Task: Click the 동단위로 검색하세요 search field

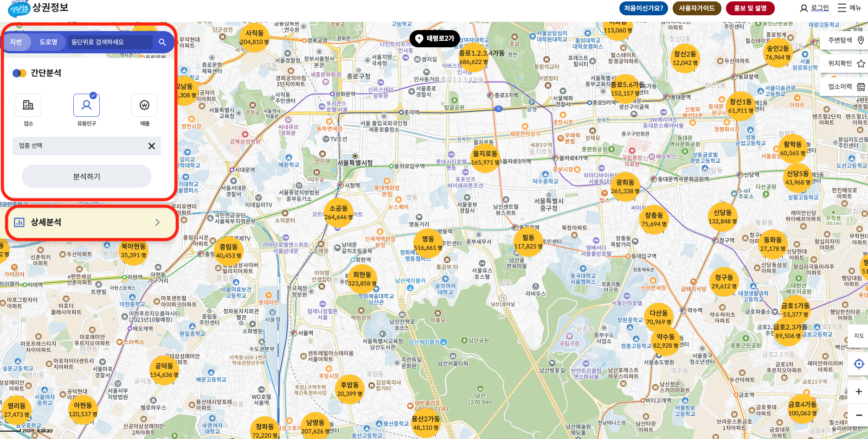Action: (109, 42)
